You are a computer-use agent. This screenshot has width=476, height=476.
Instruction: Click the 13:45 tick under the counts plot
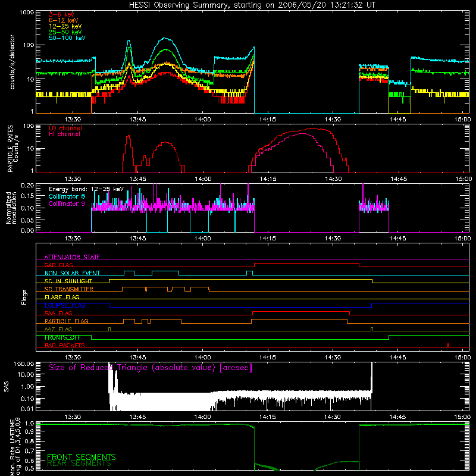pos(137,120)
